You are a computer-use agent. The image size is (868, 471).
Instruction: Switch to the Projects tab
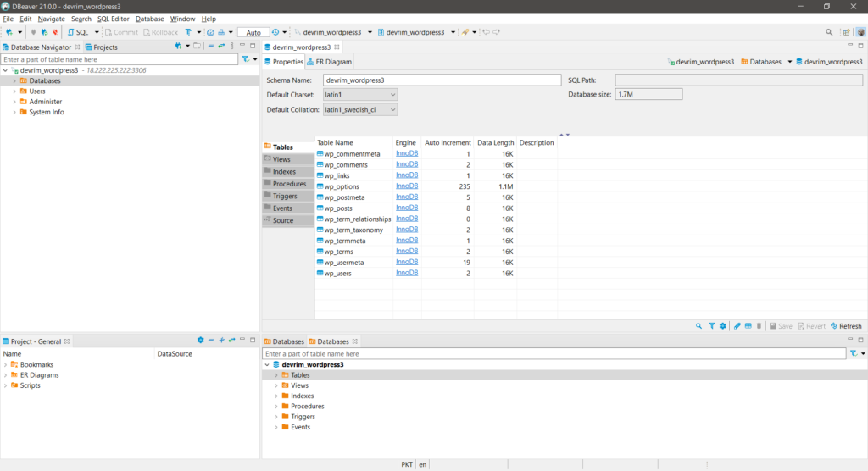pos(102,47)
